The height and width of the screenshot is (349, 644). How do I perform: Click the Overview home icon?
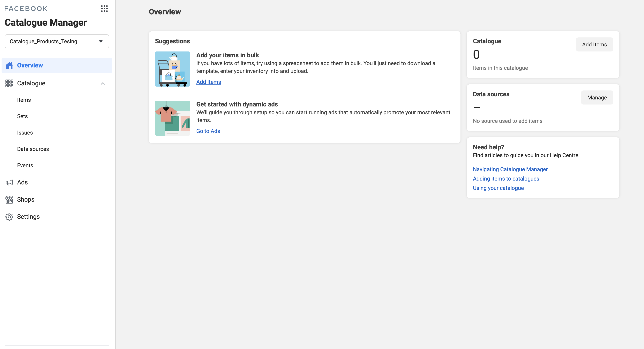[9, 65]
